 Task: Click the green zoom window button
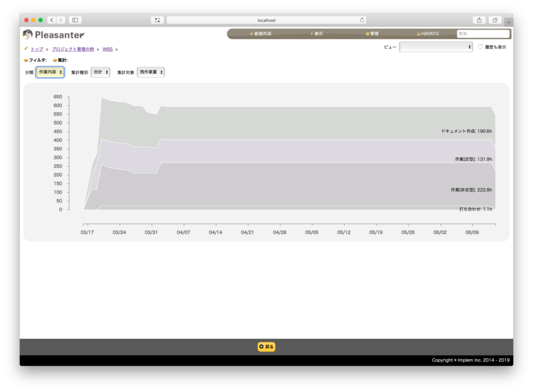pyautogui.click(x=41, y=20)
